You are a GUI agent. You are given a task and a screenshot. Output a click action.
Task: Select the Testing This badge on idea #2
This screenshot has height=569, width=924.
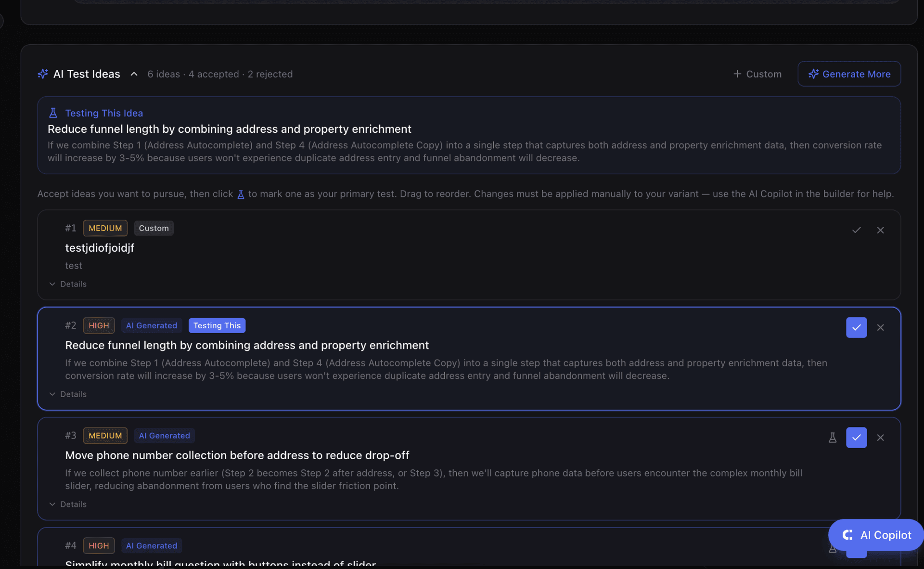coord(217,325)
